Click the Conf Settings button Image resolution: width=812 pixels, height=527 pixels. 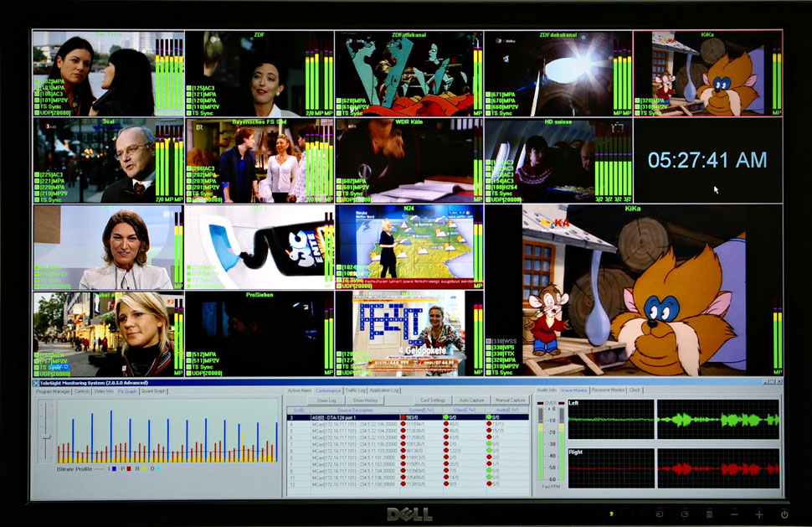pos(432,400)
